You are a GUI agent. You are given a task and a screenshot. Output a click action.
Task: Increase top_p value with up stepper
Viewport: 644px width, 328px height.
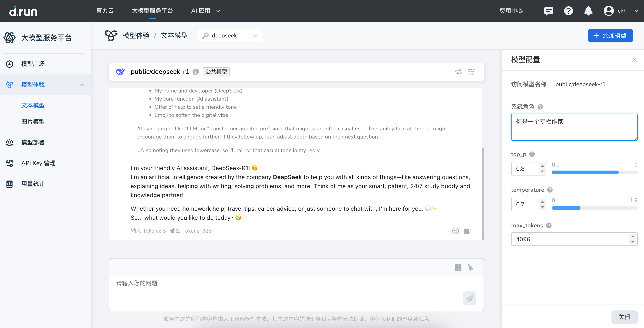[542, 166]
